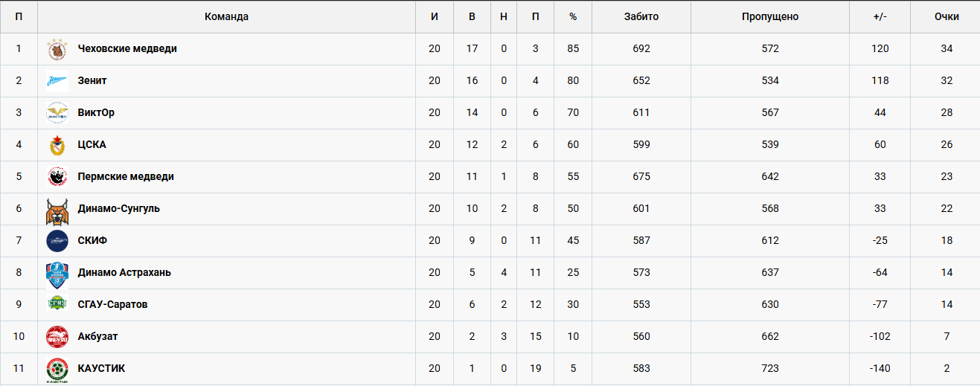Open the Зенит team name link
Viewport: 980px width, 386px height.
(x=92, y=80)
